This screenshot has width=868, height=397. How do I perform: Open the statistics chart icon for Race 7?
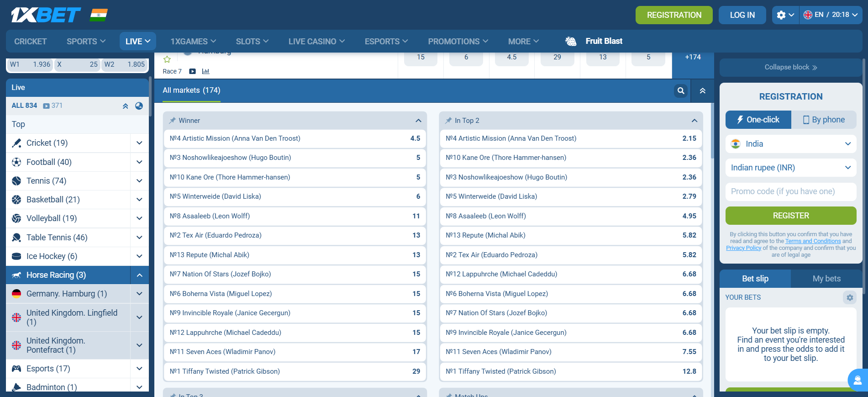point(205,71)
